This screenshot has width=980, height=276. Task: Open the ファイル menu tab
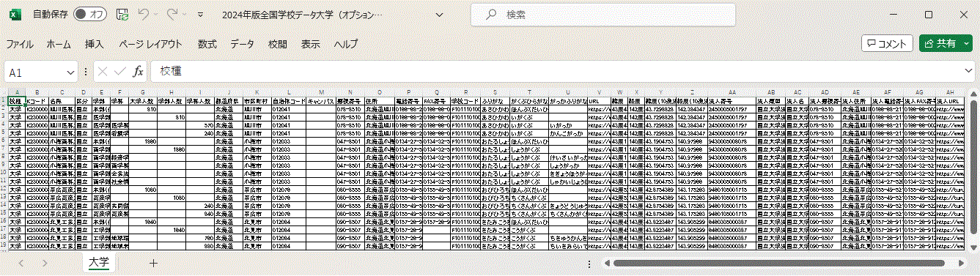pyautogui.click(x=21, y=44)
